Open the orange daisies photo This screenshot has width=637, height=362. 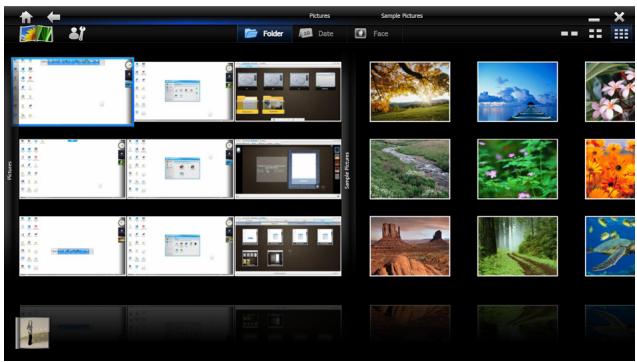click(x=610, y=169)
